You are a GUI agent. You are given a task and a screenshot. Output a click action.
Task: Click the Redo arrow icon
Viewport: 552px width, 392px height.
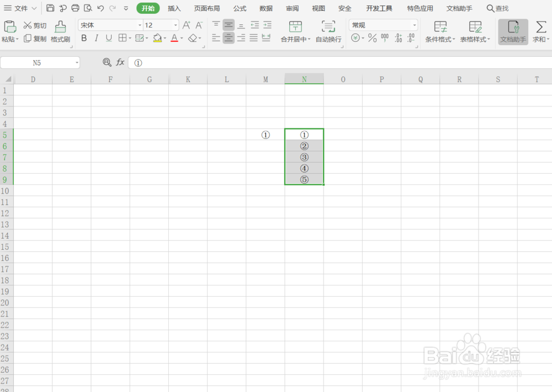click(x=113, y=8)
